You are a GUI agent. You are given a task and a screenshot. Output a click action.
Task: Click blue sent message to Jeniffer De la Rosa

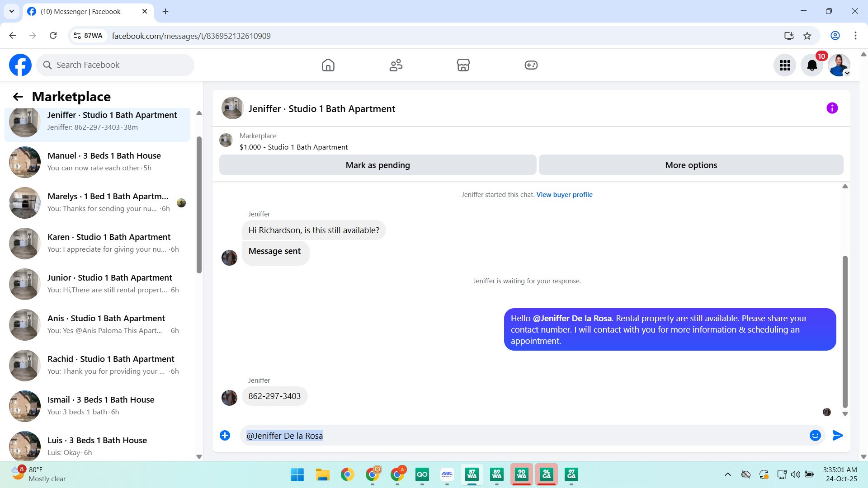click(670, 329)
